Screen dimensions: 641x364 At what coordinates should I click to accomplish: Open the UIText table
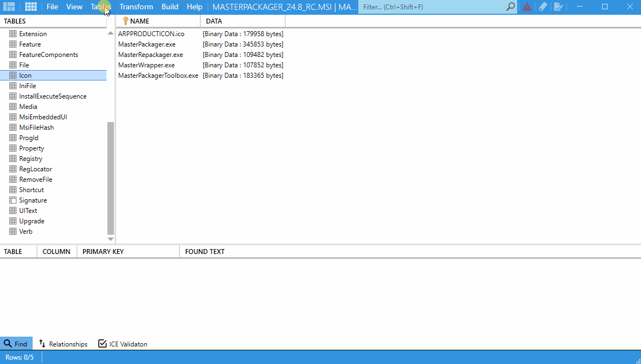[x=28, y=211]
